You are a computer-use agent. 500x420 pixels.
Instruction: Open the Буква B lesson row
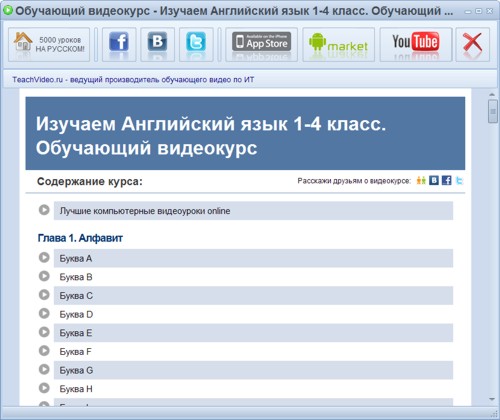pos(253,277)
